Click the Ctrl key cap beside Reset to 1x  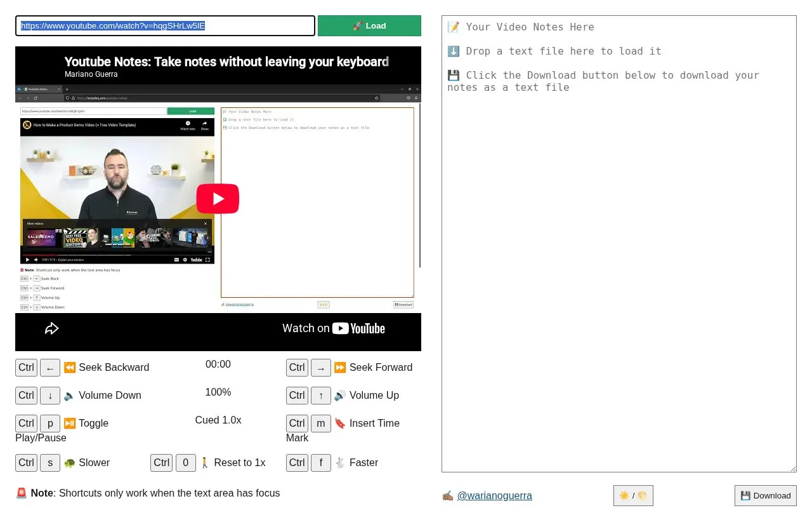[x=162, y=463]
